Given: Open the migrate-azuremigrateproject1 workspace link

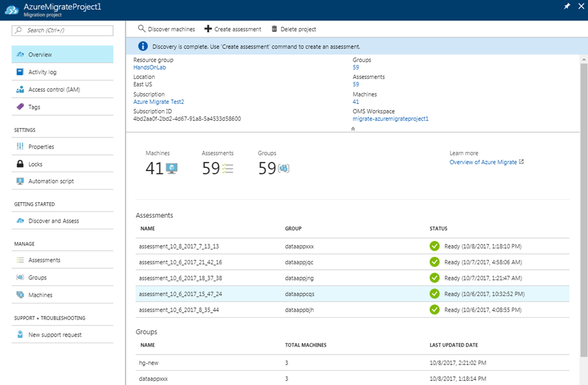Looking at the screenshot, I should point(390,118).
